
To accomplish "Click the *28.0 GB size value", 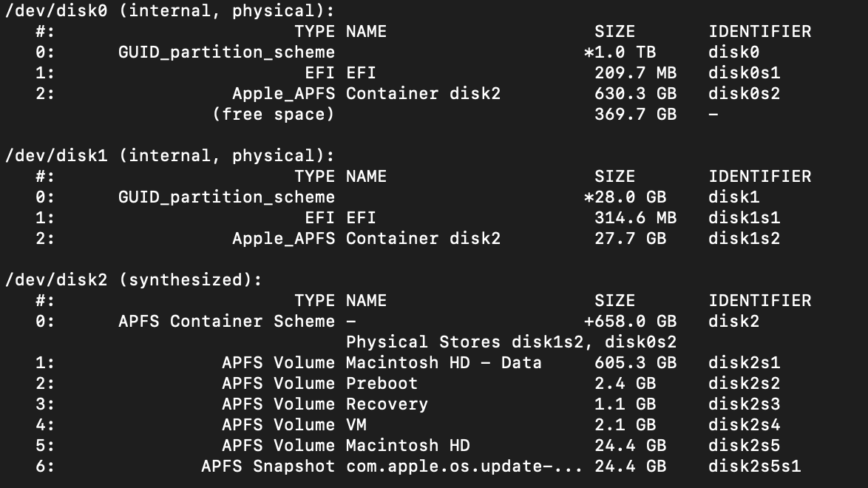I will (x=625, y=197).
